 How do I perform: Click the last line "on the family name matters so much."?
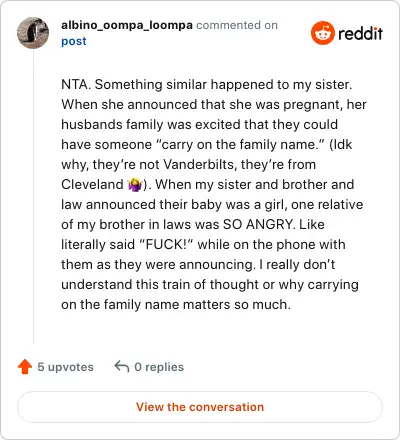pos(176,304)
